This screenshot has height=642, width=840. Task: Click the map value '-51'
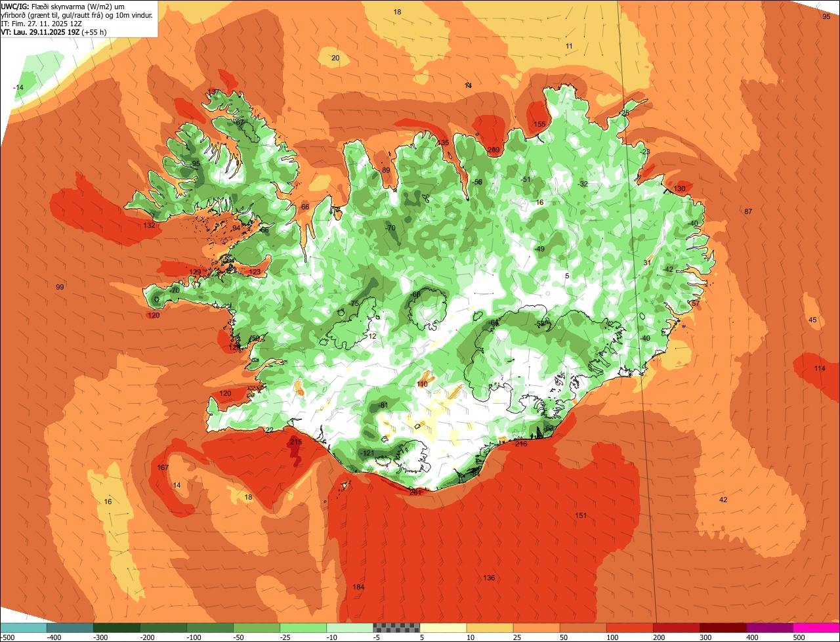[x=525, y=179]
